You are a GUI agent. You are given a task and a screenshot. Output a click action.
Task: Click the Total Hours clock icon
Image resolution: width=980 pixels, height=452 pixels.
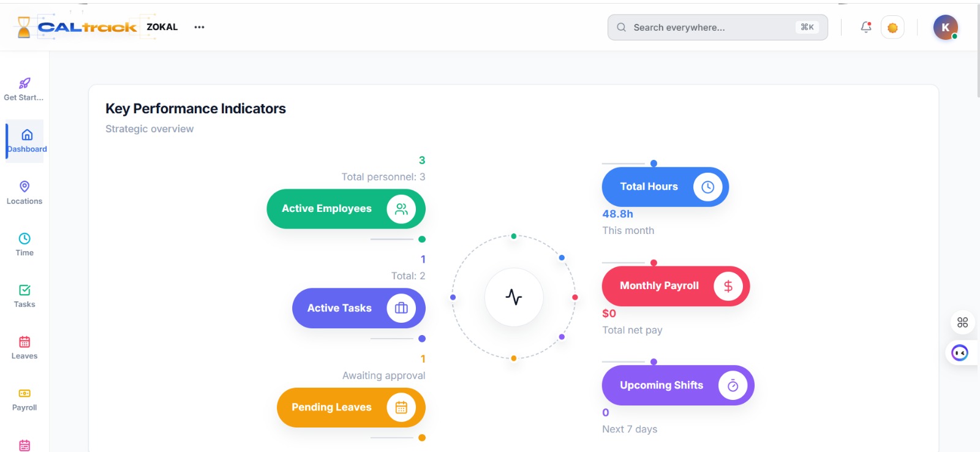click(x=707, y=187)
